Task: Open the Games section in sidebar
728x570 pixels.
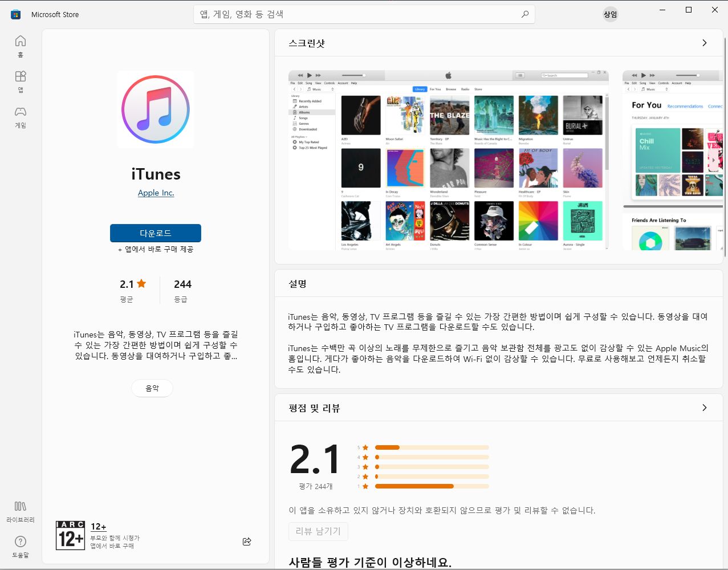Action: (21, 117)
